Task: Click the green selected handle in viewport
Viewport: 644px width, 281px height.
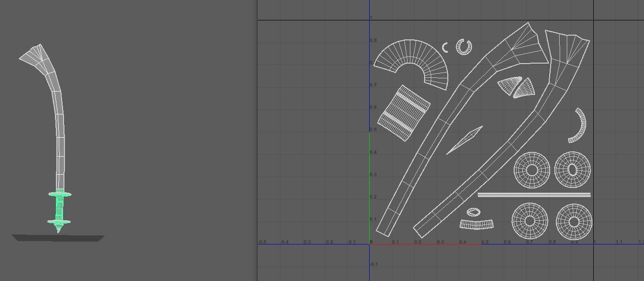Action: click(x=59, y=209)
